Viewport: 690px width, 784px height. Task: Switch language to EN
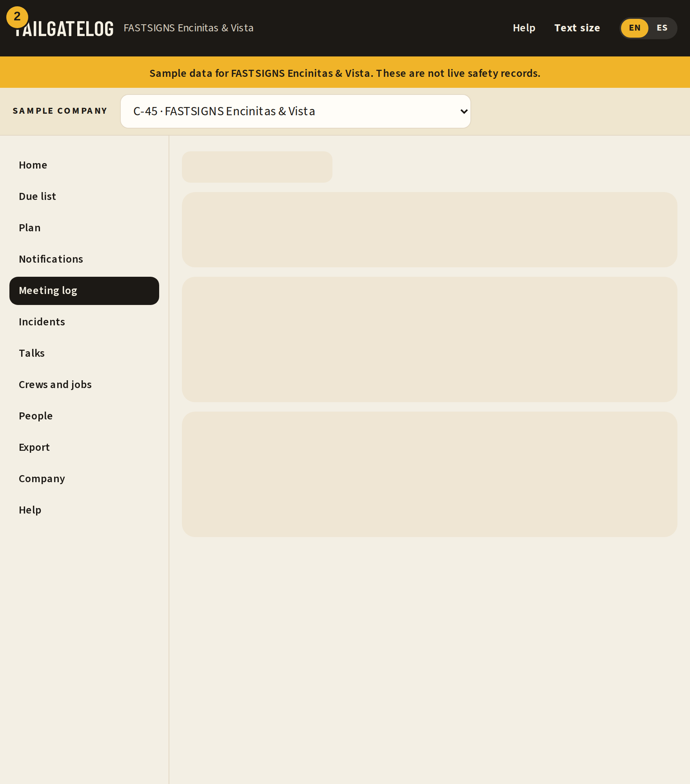634,28
